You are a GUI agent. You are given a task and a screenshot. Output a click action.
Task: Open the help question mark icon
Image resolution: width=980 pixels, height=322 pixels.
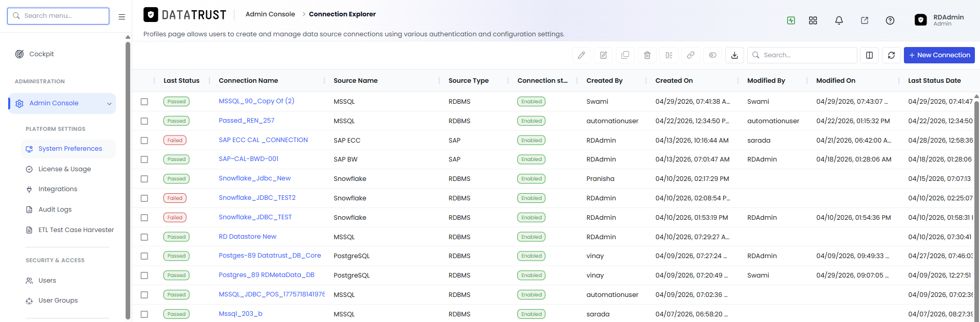(x=890, y=20)
